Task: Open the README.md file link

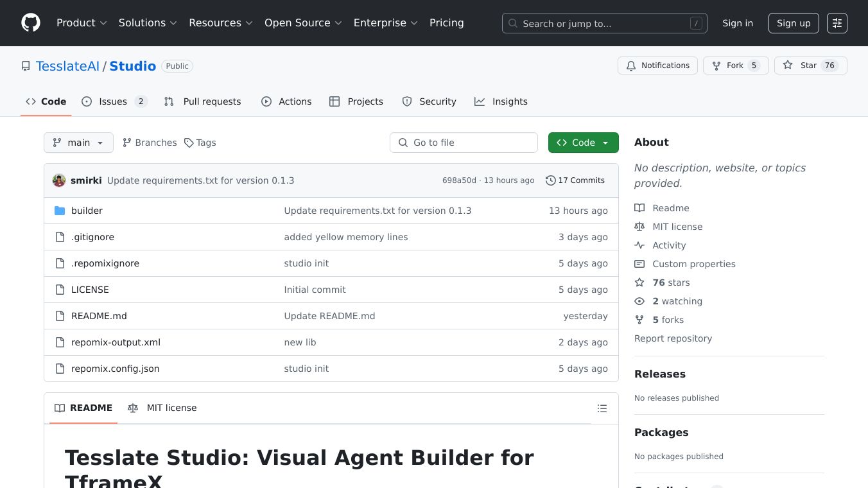Action: [99, 316]
